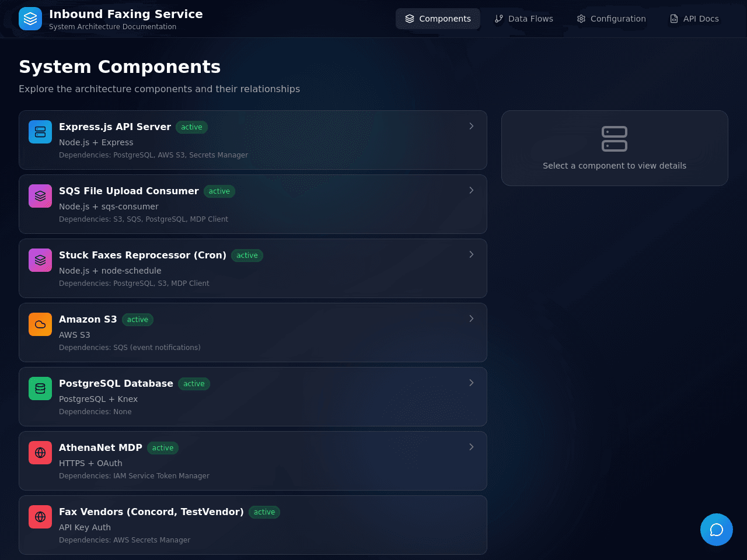This screenshot has height=560, width=747.
Task: Open the API Docs tab
Action: tap(694, 19)
